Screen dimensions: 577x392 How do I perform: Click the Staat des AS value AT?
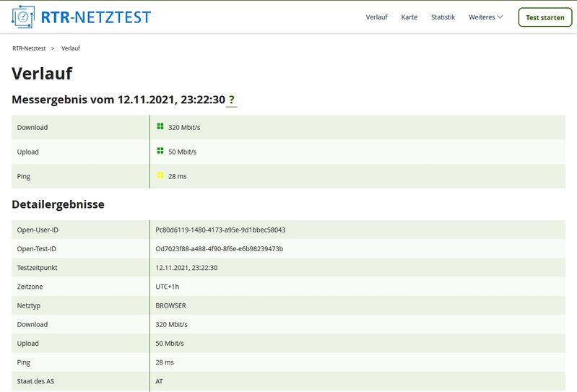[160, 381]
